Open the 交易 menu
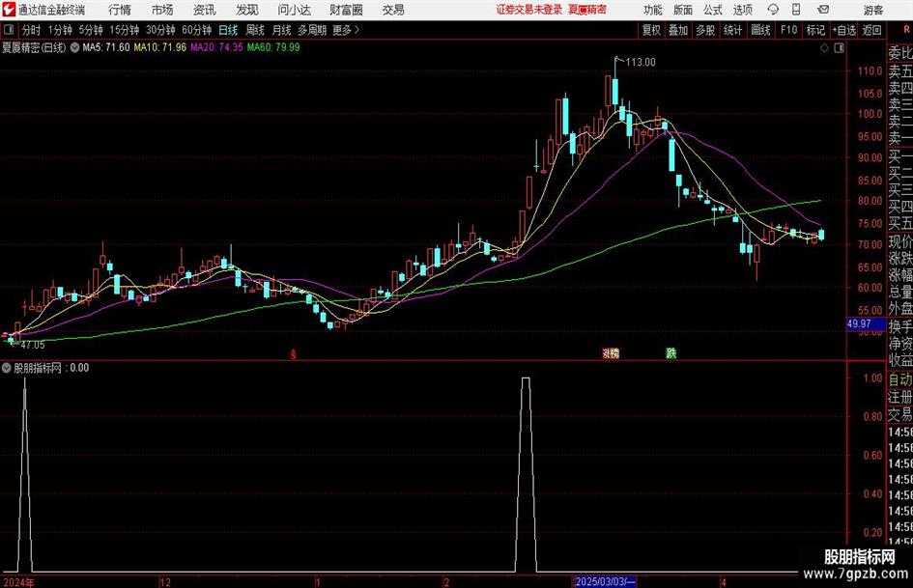 tap(393, 10)
